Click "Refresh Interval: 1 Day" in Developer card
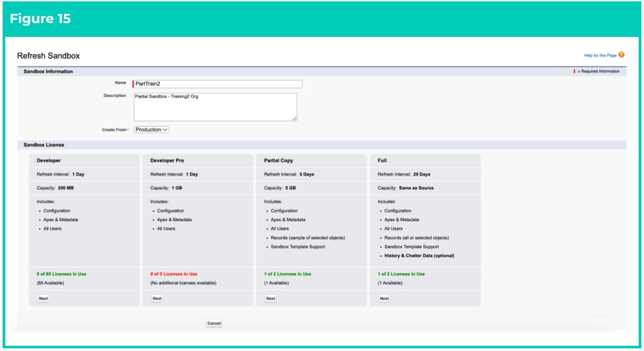Screen dimensions: 644x351 pyautogui.click(x=61, y=174)
